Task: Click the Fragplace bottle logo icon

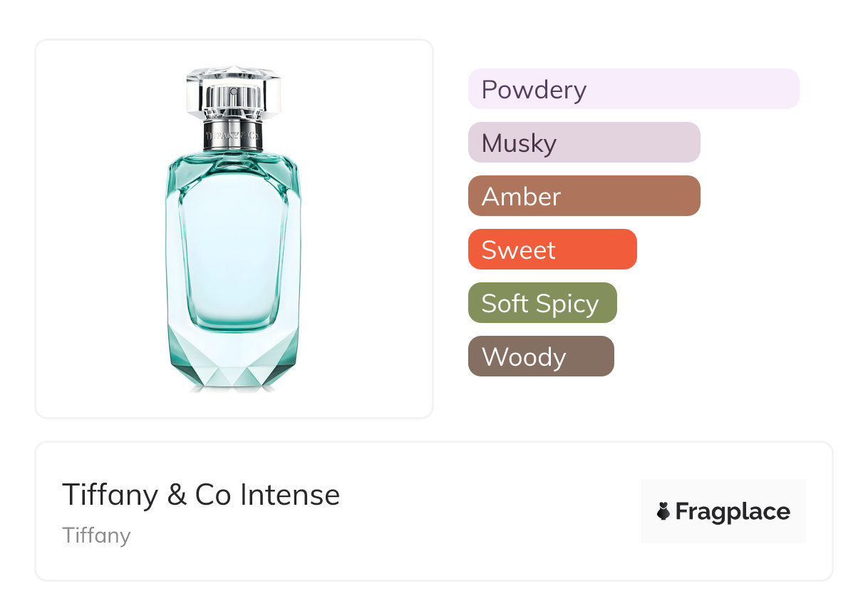Action: [663, 511]
